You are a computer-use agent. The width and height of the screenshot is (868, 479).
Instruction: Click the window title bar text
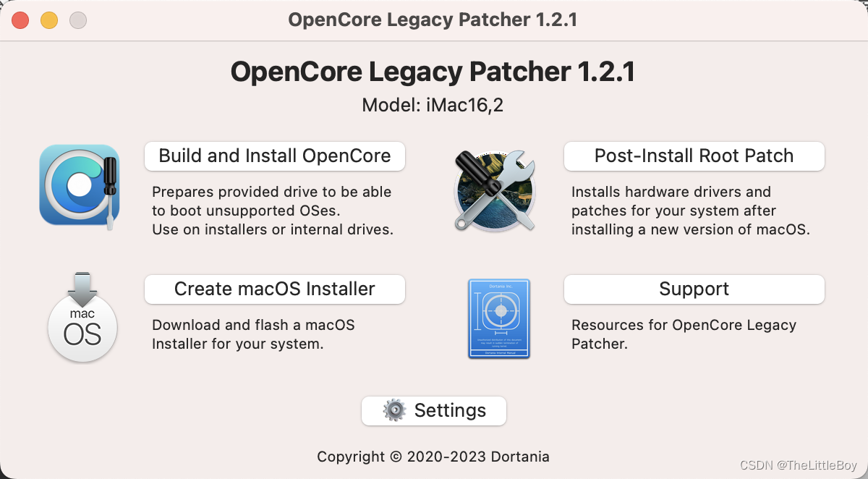[x=433, y=20]
